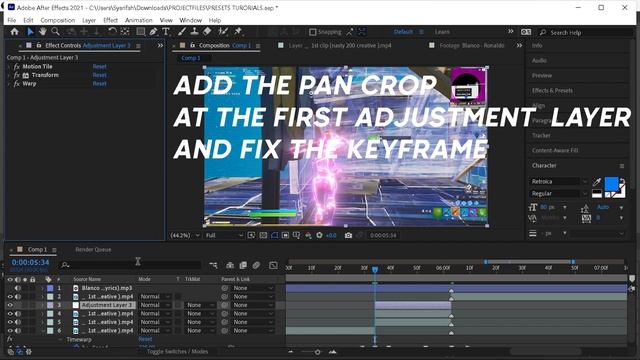Click the eyedropper in Character panel
Image resolution: width=640 pixels, height=360 pixels.
597,182
